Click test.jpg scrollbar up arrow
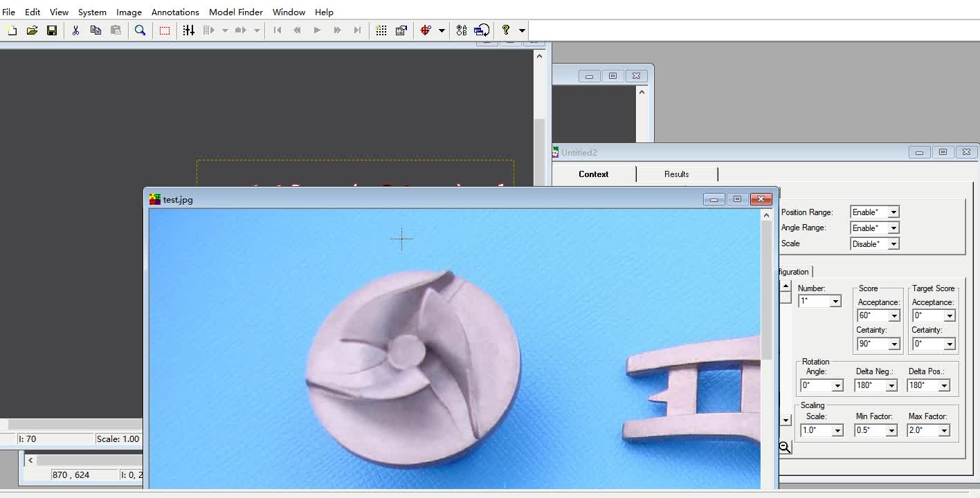This screenshot has width=980, height=498. 766,215
